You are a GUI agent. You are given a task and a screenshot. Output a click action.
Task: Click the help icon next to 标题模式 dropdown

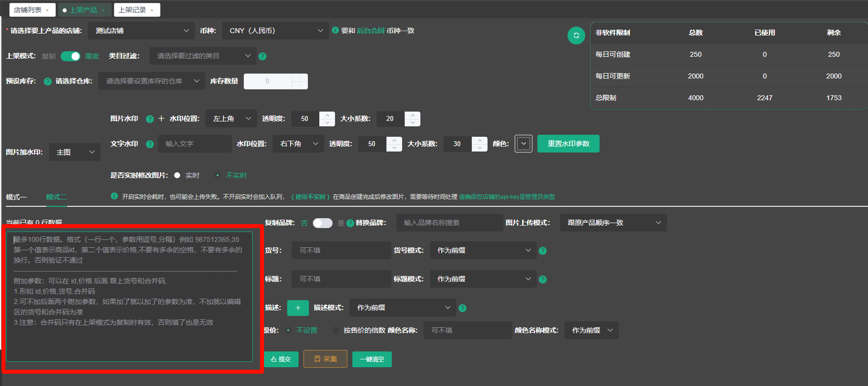(x=543, y=279)
